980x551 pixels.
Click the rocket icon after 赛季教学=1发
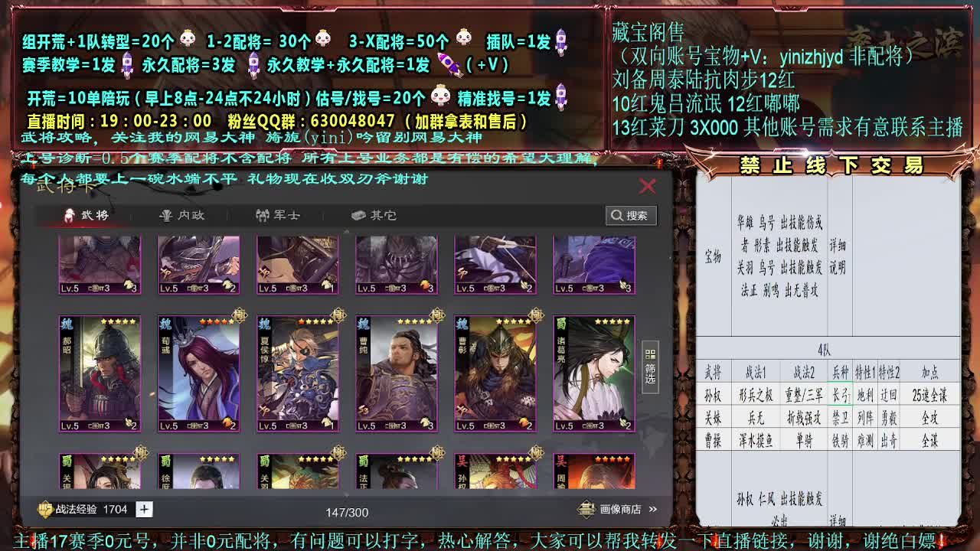coord(128,64)
